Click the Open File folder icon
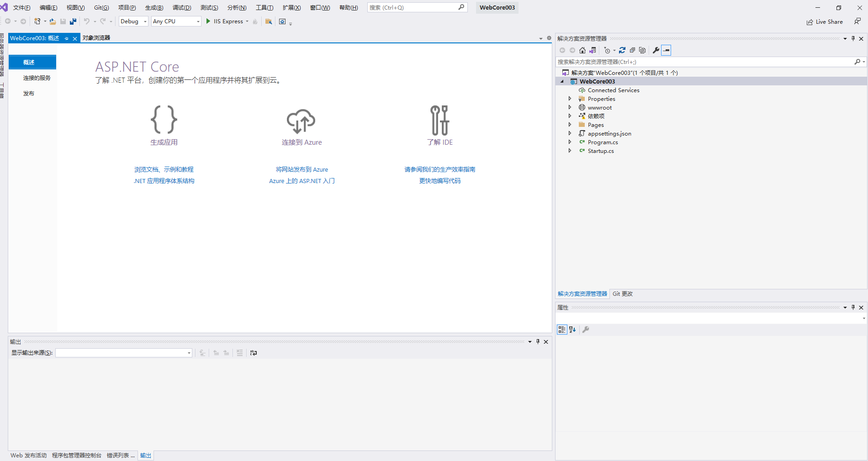 [x=53, y=21]
